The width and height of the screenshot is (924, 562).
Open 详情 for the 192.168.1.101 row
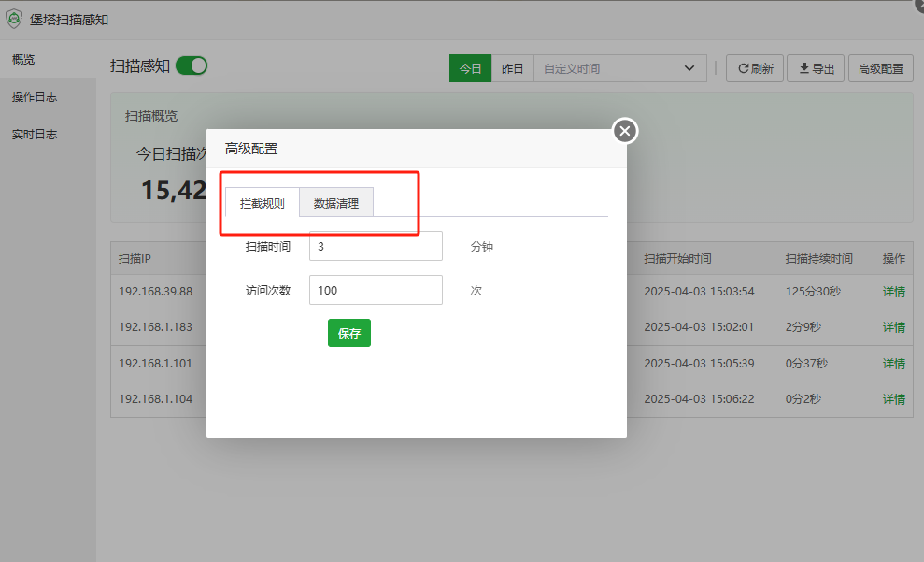click(x=894, y=363)
